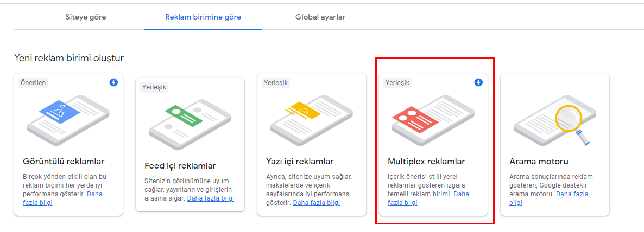Click the lightning bolt icon on Görüntülü reklamlar card
644x232 pixels.
114,82
